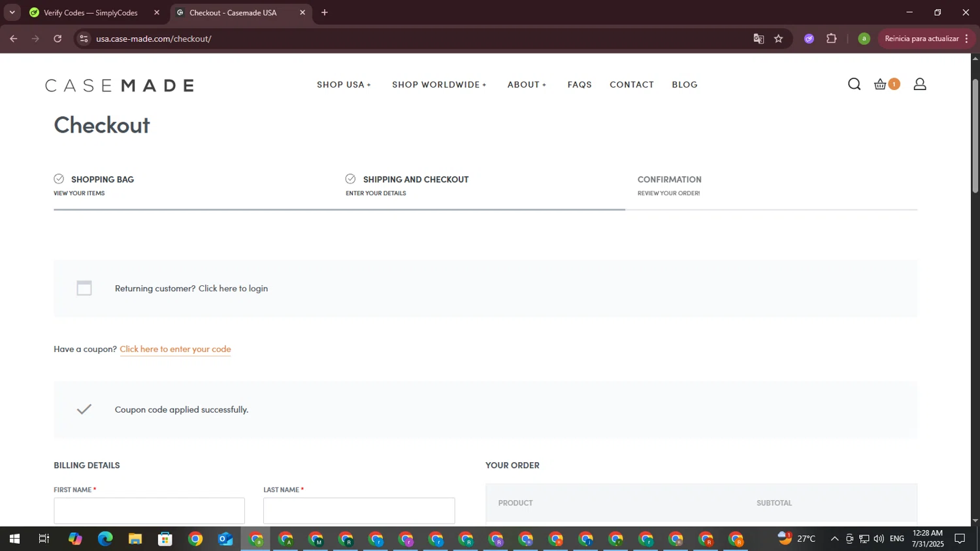
Task: Open the shopping basket icon
Action: pos(880,84)
